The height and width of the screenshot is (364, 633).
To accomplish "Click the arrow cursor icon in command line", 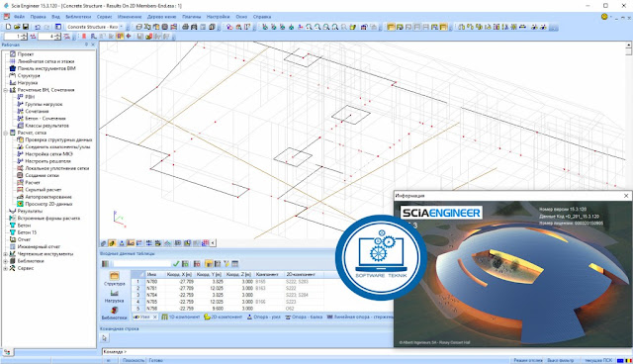I will [x=105, y=337].
